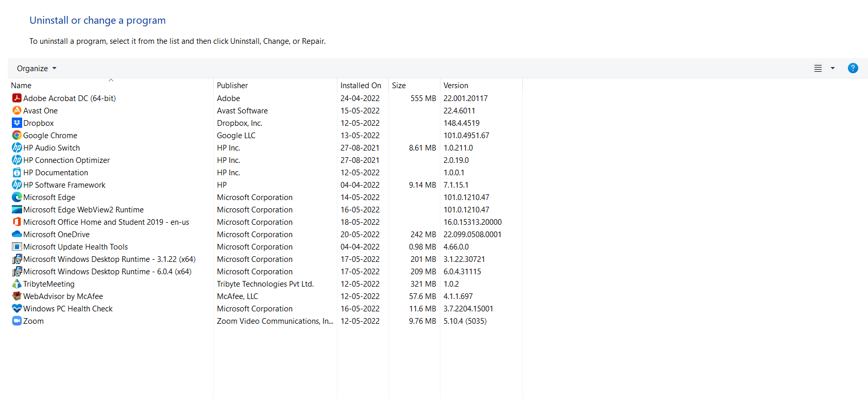The height and width of the screenshot is (398, 868).
Task: Click the HP Documentation icon
Action: pyautogui.click(x=17, y=172)
